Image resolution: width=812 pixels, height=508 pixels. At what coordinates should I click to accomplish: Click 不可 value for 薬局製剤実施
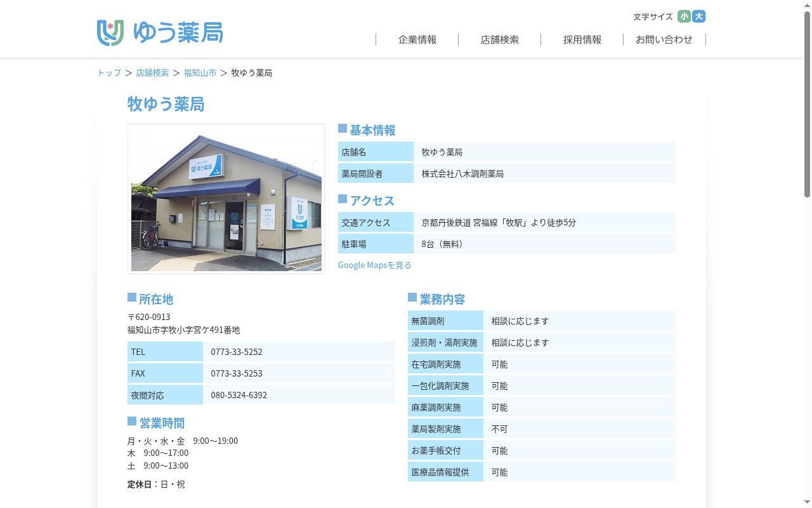click(500, 429)
